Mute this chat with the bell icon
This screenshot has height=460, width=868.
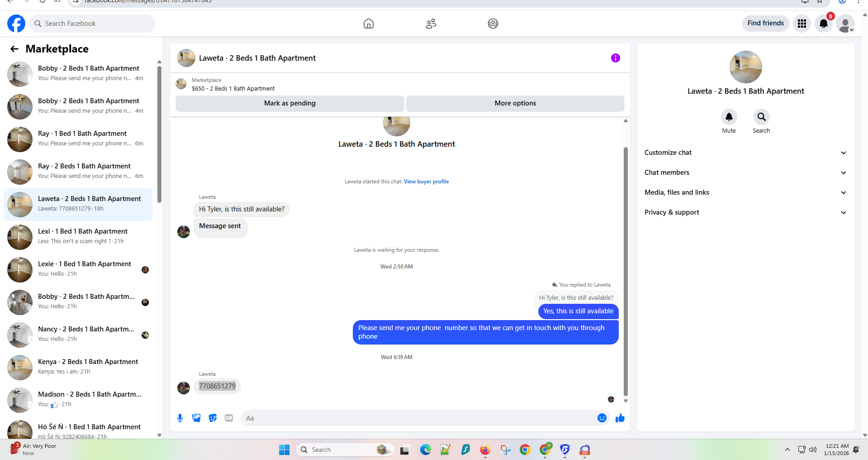(729, 117)
